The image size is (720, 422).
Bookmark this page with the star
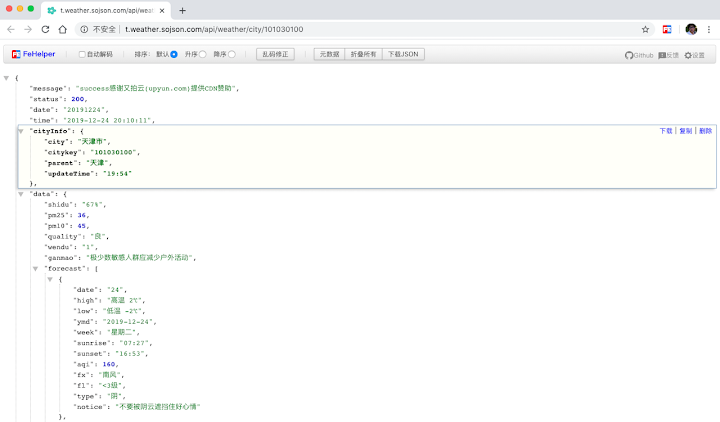tap(645, 29)
